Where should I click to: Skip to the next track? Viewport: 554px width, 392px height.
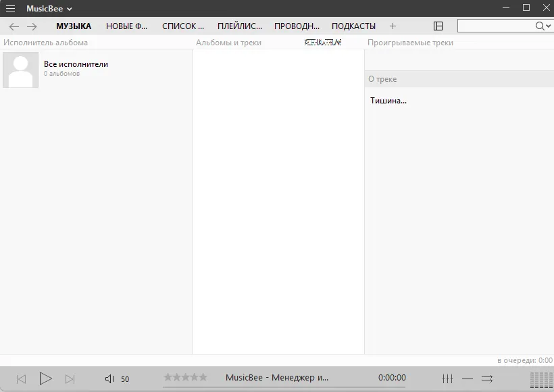point(70,378)
